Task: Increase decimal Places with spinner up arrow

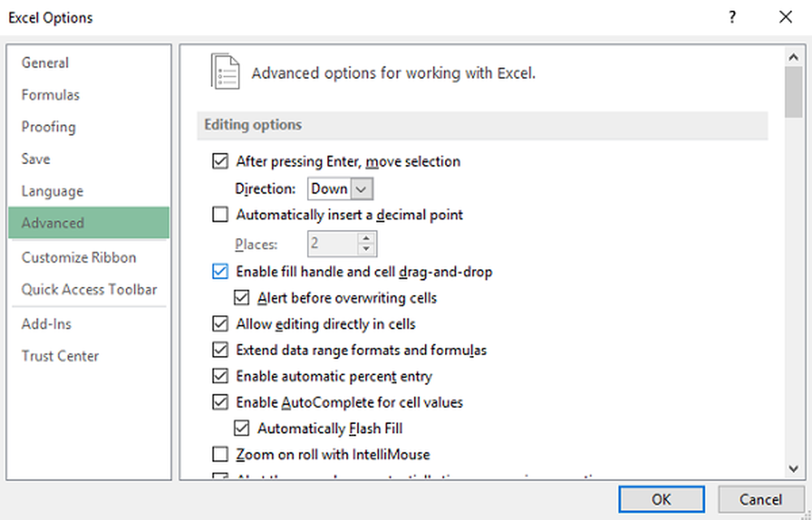Action: [x=367, y=238]
